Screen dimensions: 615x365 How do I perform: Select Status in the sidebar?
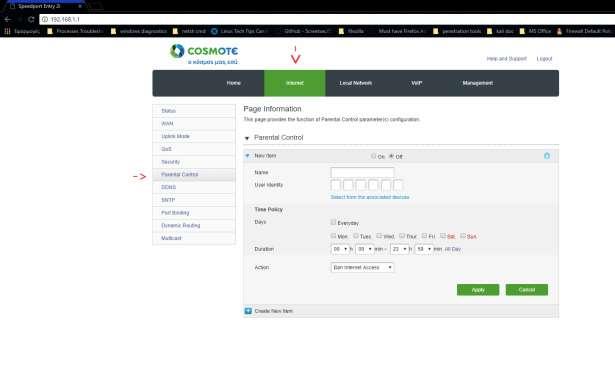tap(194, 111)
